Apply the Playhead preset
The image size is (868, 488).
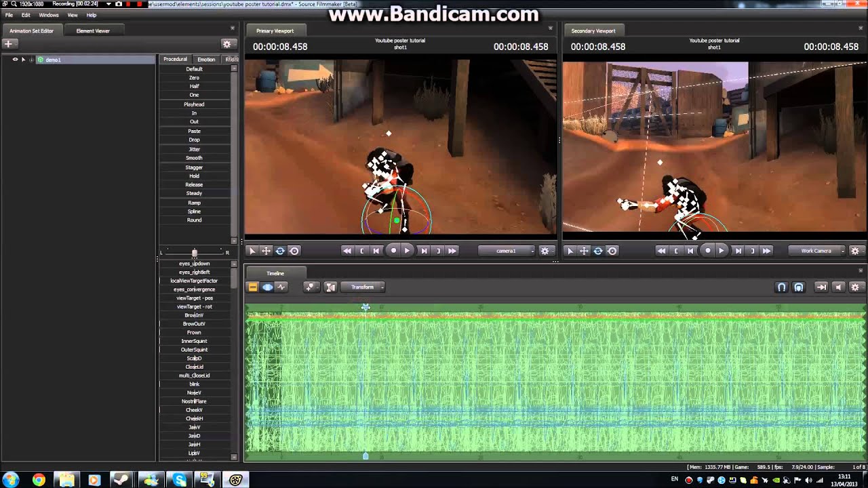coord(195,104)
